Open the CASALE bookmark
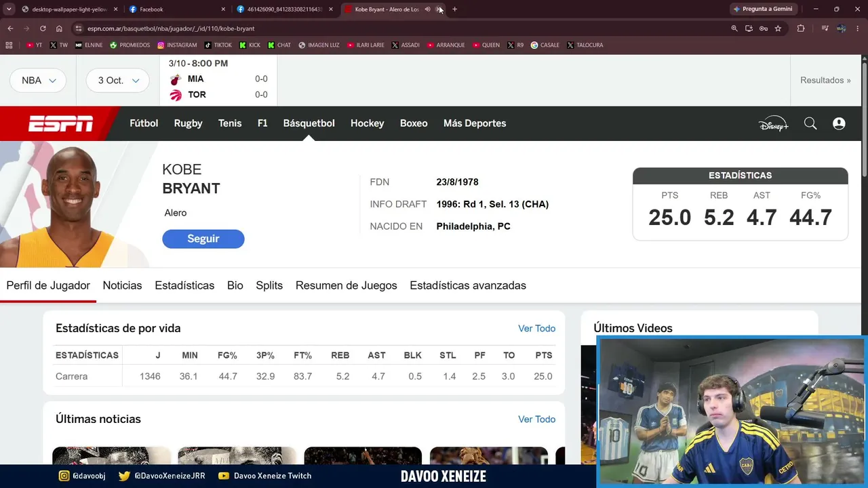This screenshot has height=488, width=868. click(545, 45)
